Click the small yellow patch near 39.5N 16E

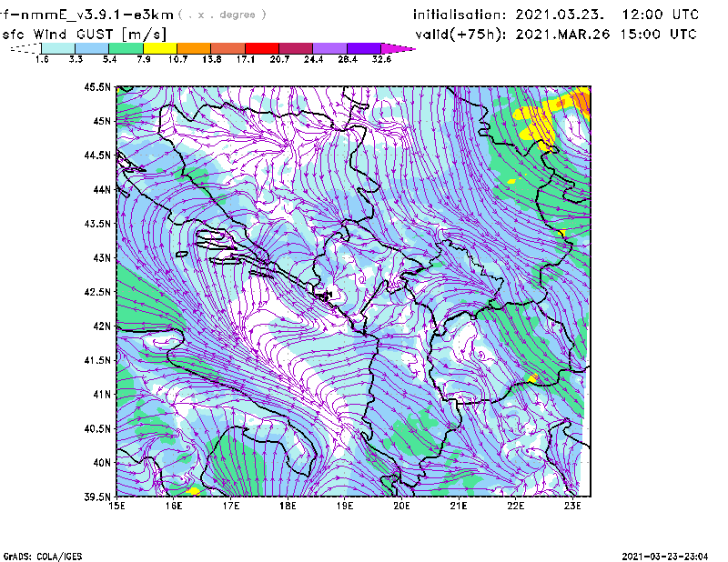193,490
